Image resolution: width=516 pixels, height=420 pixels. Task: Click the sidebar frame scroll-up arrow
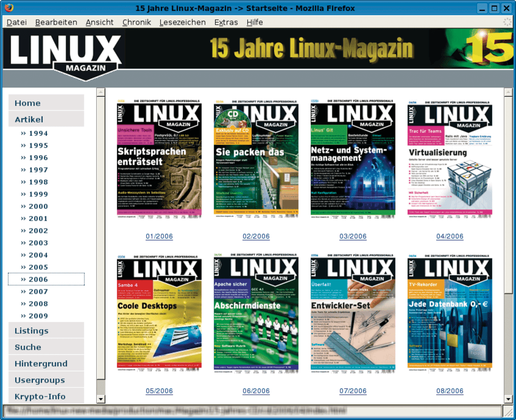[x=101, y=92]
